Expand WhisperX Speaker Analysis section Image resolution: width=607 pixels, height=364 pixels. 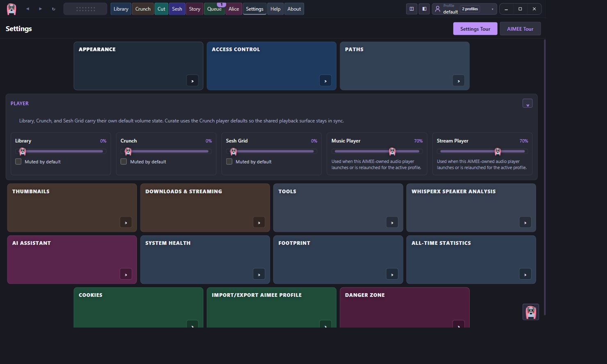pyautogui.click(x=525, y=222)
